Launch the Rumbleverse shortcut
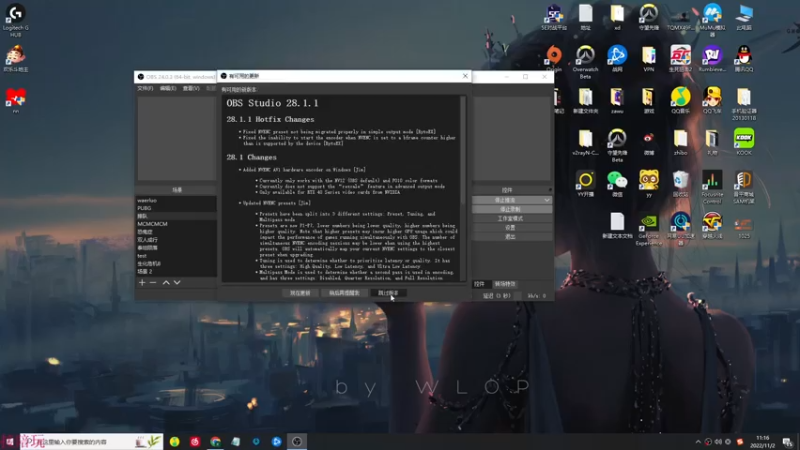This screenshot has height=450, width=800. [x=712, y=58]
